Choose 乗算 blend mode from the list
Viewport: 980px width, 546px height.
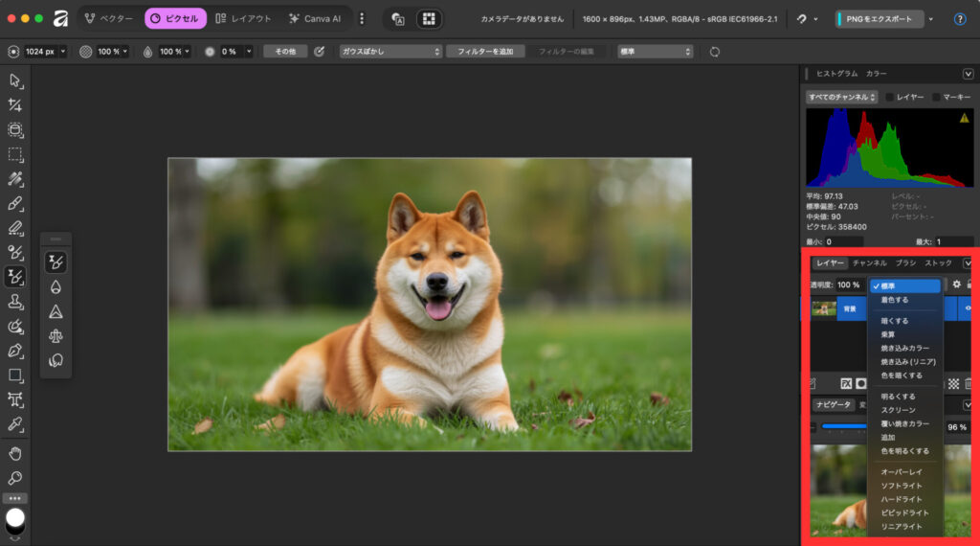(x=888, y=334)
